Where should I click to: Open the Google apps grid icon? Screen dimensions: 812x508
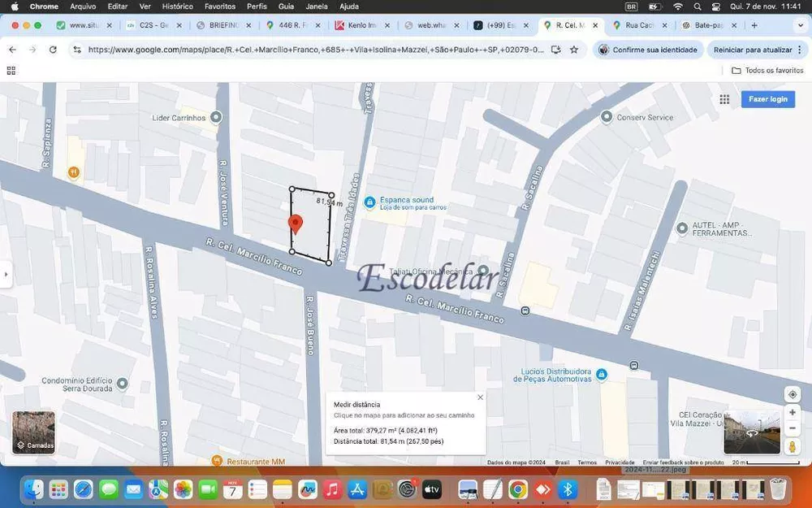tap(724, 99)
